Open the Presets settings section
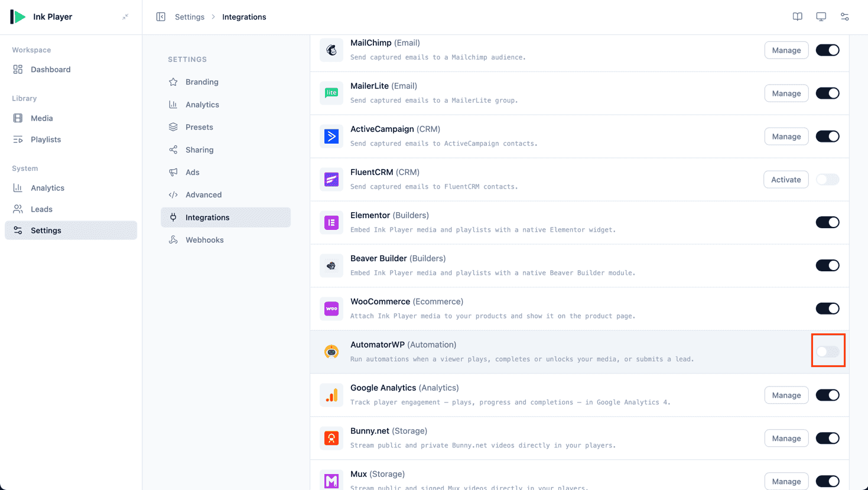The height and width of the screenshot is (490, 868). [226, 127]
